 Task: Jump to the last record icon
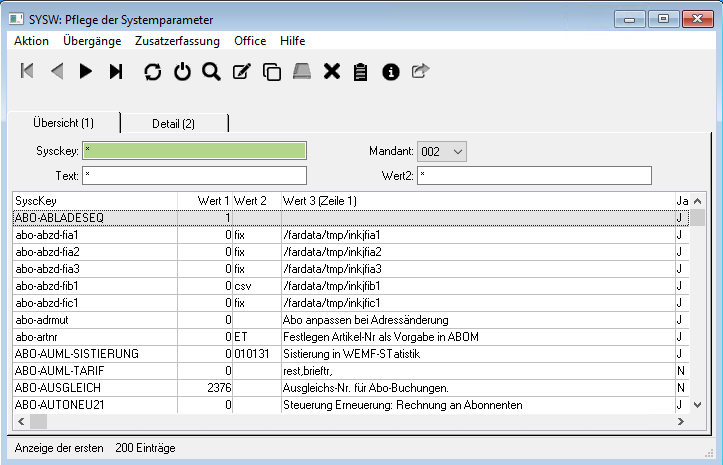pos(116,71)
